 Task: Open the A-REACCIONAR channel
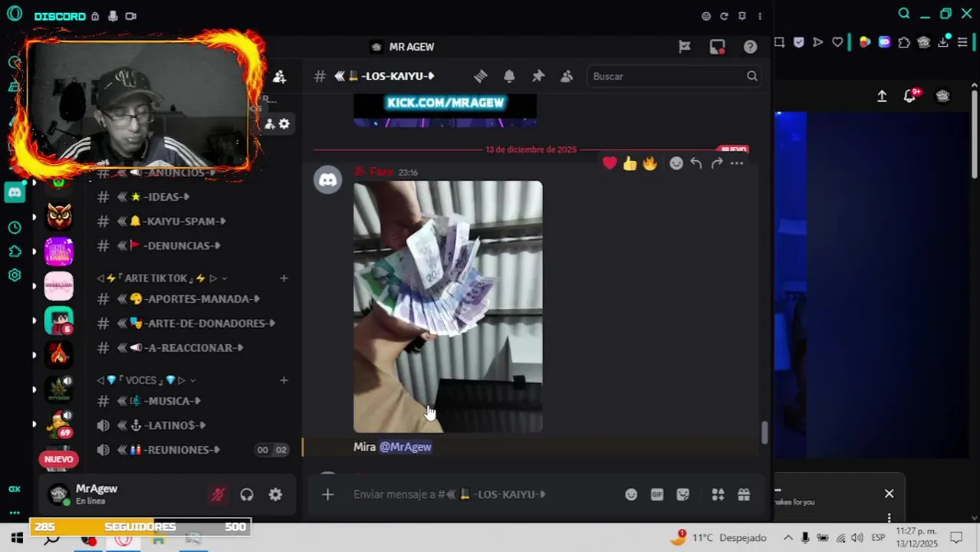coord(192,348)
